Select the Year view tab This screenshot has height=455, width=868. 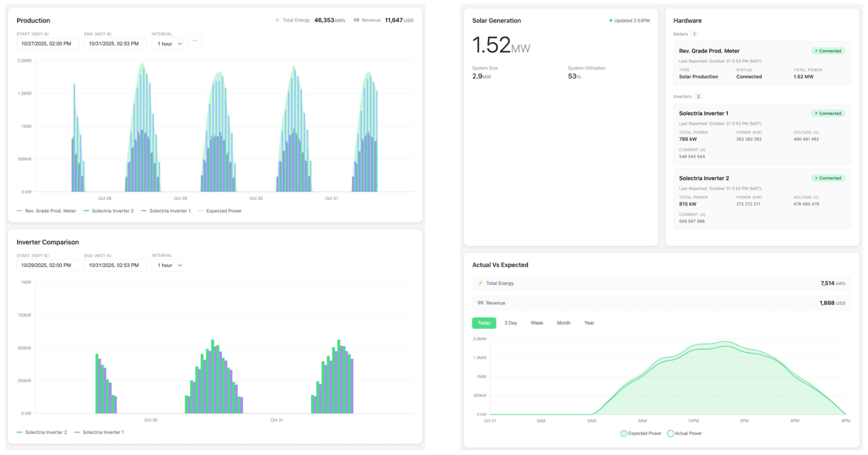[589, 323]
